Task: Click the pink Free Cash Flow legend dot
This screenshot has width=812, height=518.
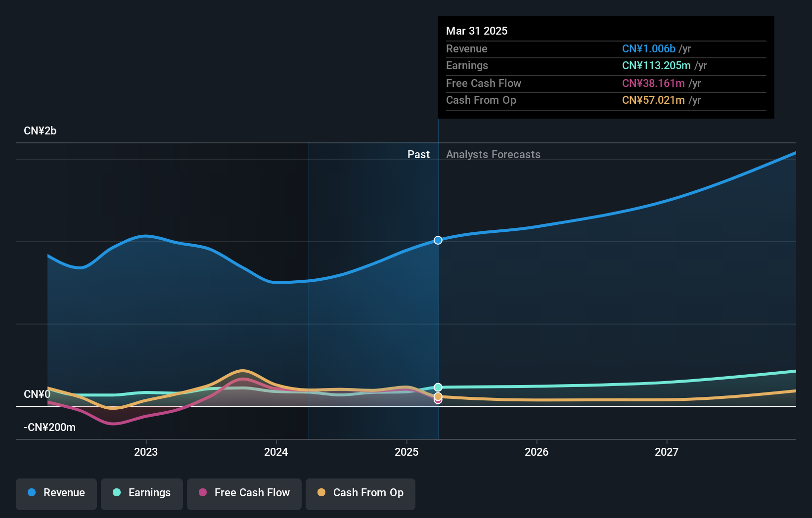Action: point(203,492)
